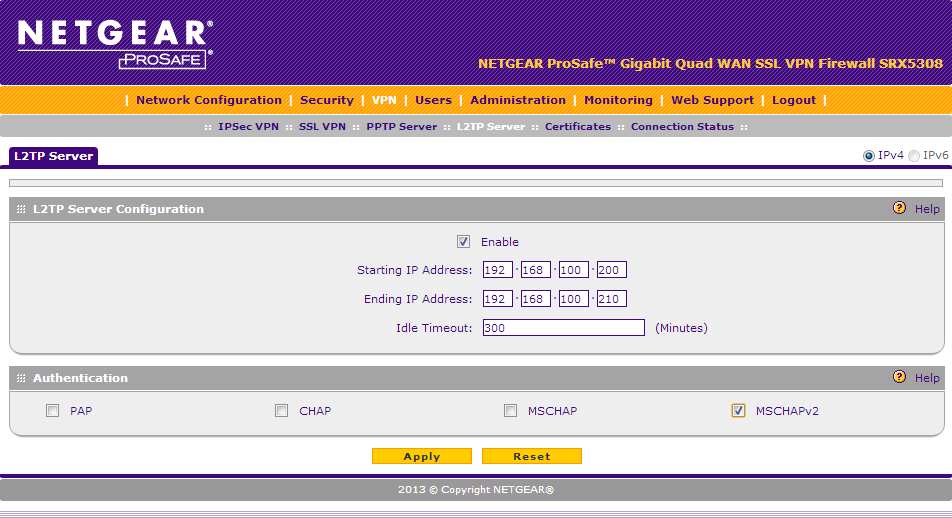Open Help link for Authentication
This screenshot has width=952, height=518.
(x=927, y=378)
